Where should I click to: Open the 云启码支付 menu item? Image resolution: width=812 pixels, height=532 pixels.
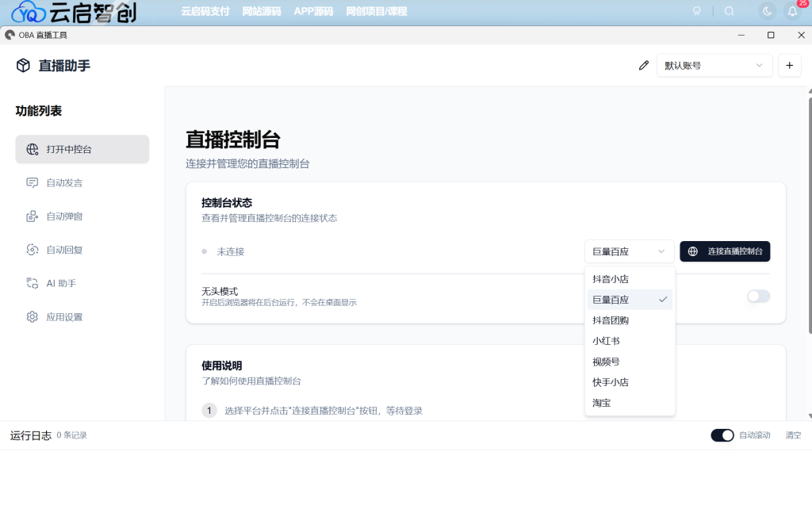coord(205,11)
